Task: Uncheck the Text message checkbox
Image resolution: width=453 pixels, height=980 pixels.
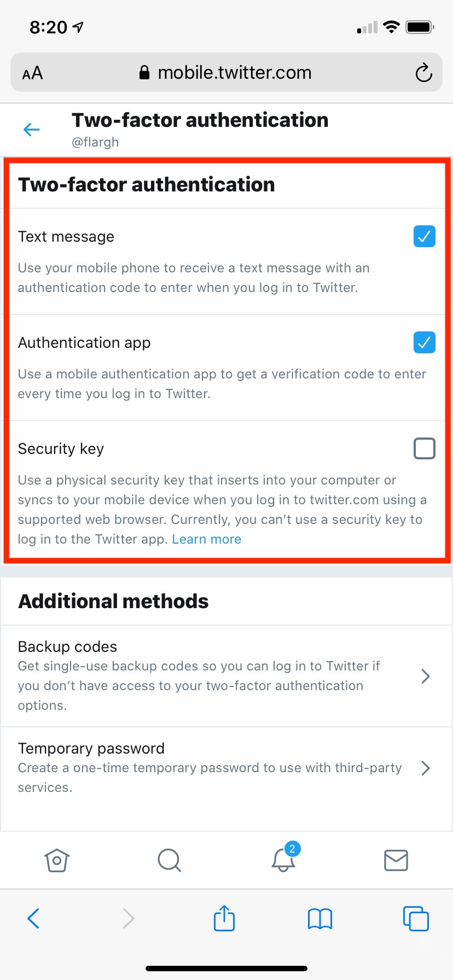Action: tap(425, 236)
